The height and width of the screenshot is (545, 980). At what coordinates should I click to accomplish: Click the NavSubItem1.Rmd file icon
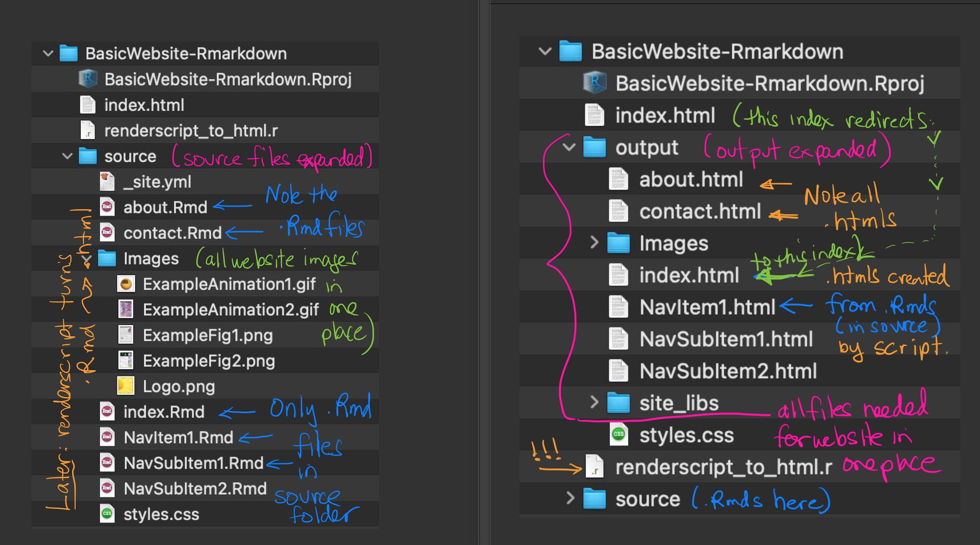tap(107, 463)
